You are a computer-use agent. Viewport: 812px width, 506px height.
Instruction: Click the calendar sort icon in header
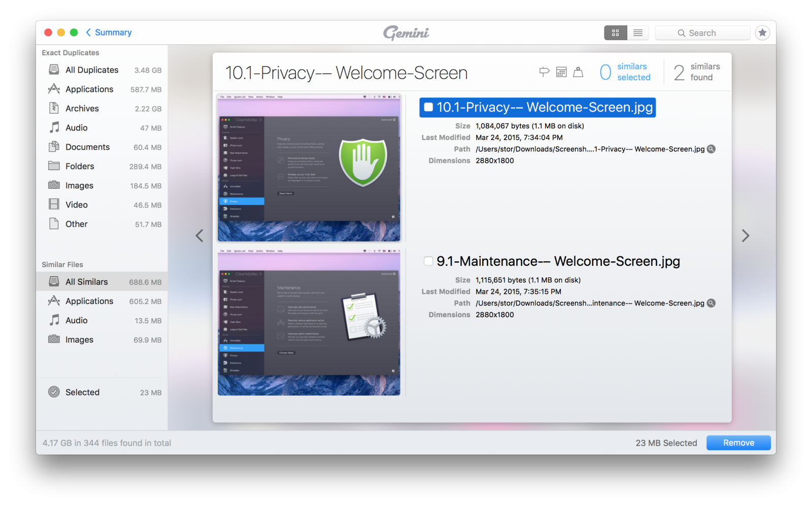coord(561,72)
